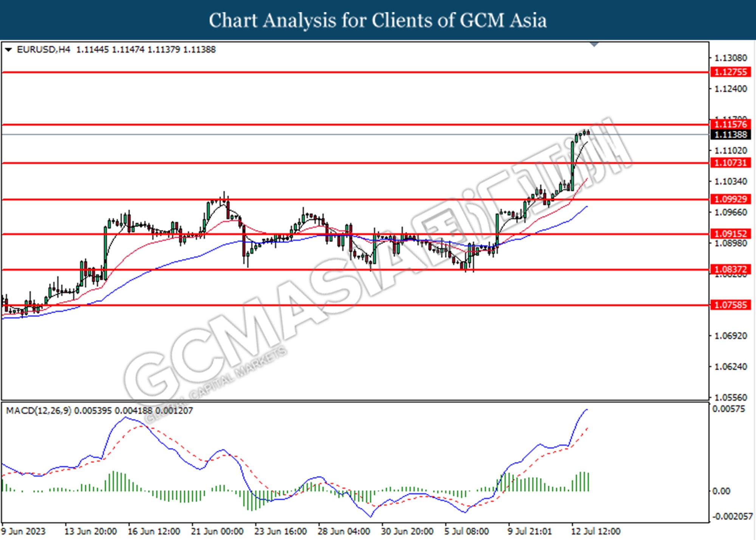
Task: Click the MACD scale value 0.00575
Action: pos(729,409)
